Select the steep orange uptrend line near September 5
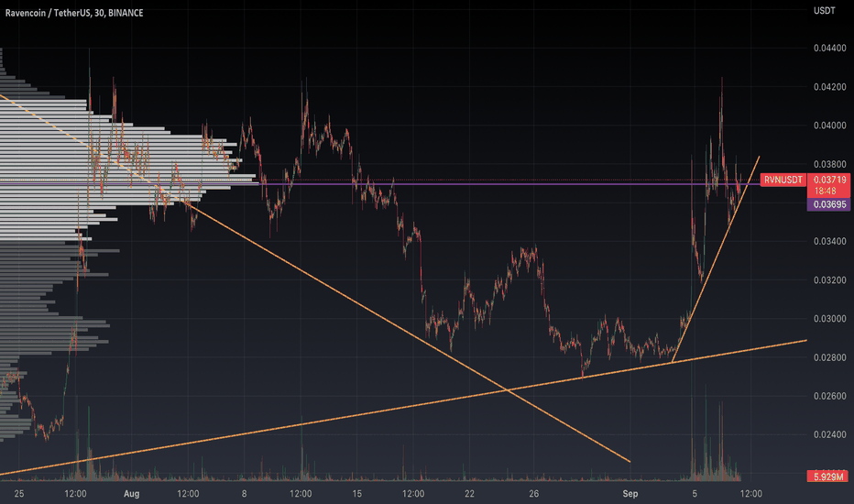Viewport: 854px width, 504px height. click(716, 259)
